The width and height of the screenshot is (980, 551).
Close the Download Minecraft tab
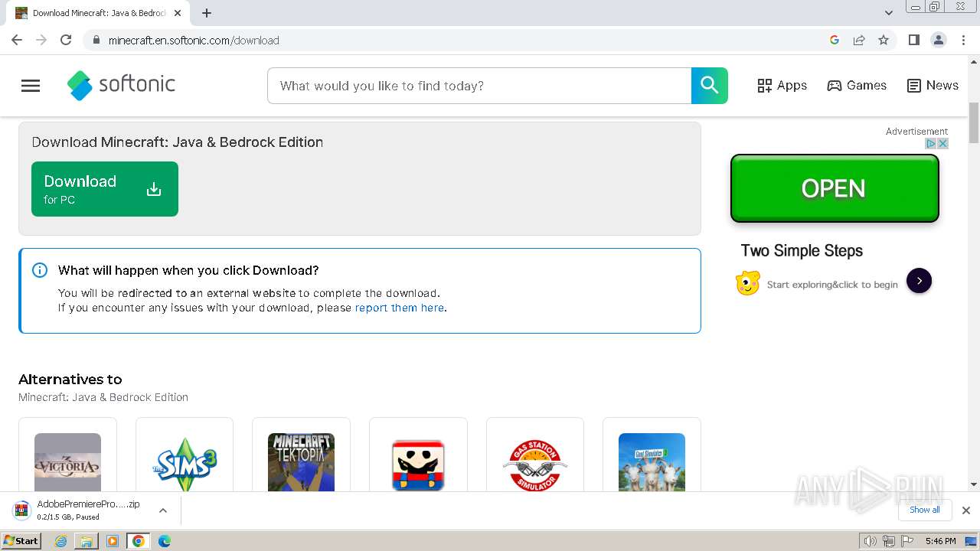click(x=177, y=13)
